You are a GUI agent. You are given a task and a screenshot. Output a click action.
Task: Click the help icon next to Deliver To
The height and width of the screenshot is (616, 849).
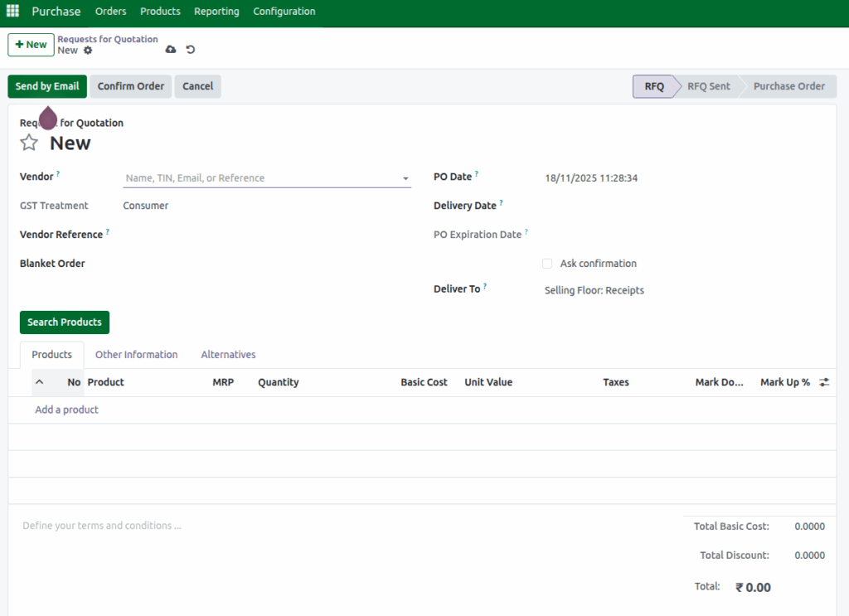(x=486, y=284)
